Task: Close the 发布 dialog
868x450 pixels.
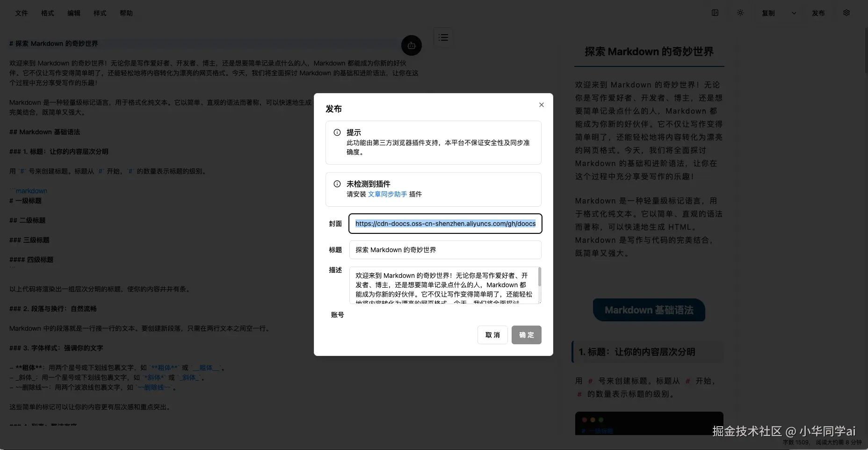Action: pos(542,105)
